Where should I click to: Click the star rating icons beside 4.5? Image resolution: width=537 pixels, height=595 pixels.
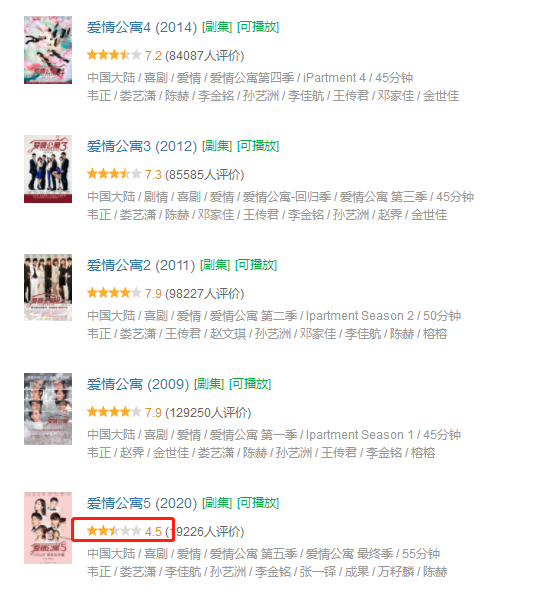pos(114,531)
